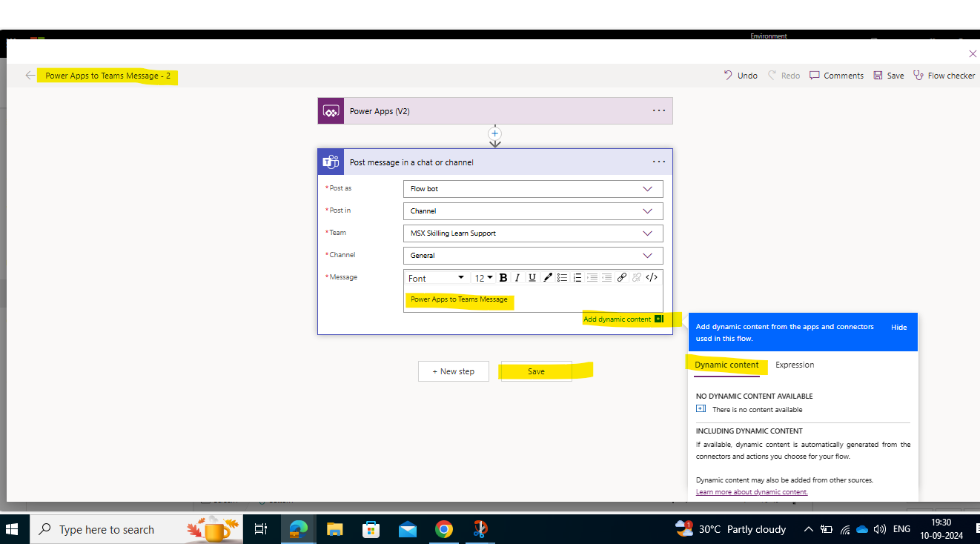Switch to Microsoft Edge on the taskbar
This screenshot has width=980, height=544.
(x=299, y=529)
